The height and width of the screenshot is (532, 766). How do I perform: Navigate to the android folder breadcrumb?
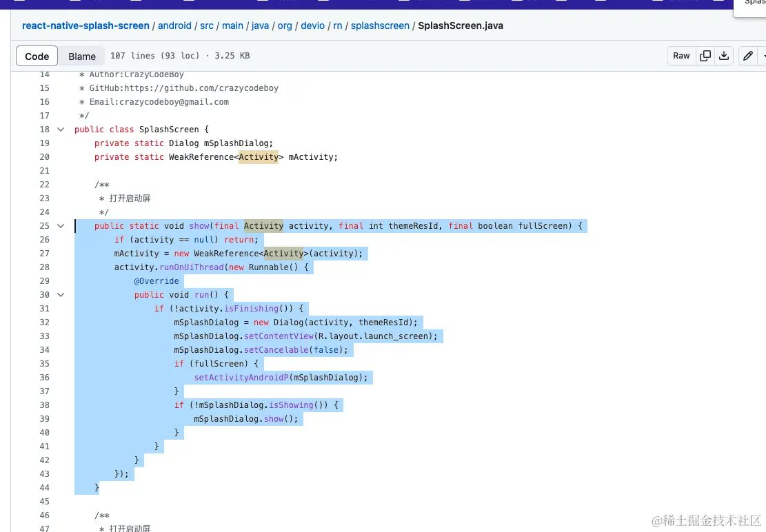click(x=174, y=25)
